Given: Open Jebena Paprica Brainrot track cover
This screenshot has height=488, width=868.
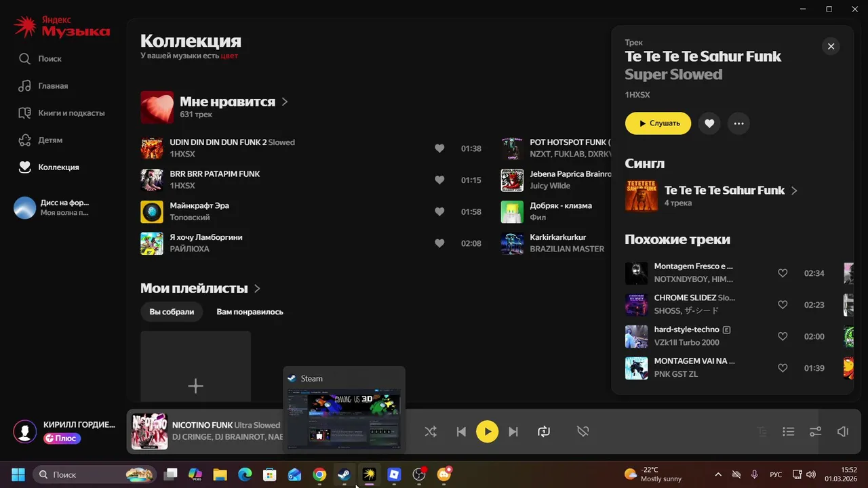Looking at the screenshot, I should pos(512,180).
